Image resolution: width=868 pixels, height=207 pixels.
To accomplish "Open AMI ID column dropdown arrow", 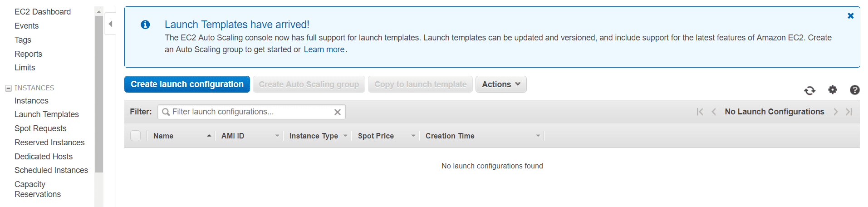I will (x=277, y=136).
